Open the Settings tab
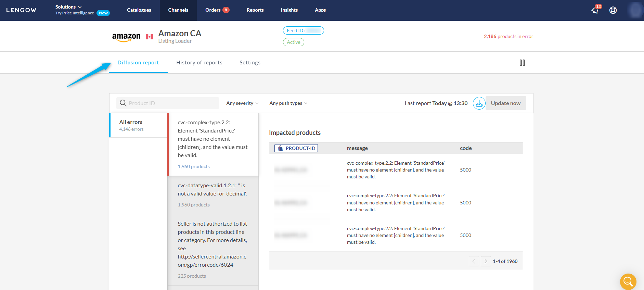Screen dimensions: 644x290 tap(250, 63)
